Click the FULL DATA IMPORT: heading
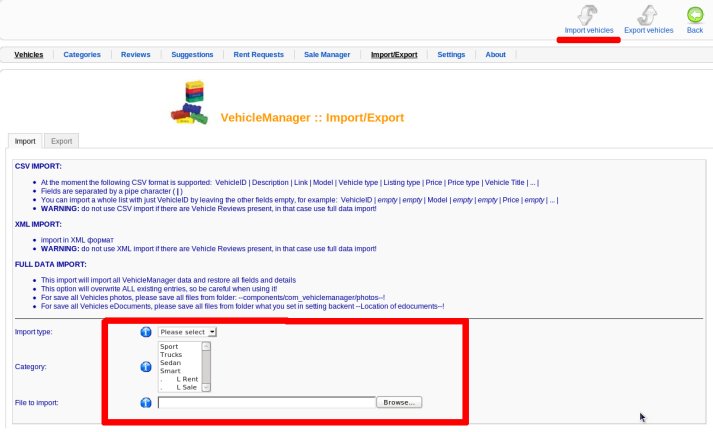 click(x=50, y=265)
